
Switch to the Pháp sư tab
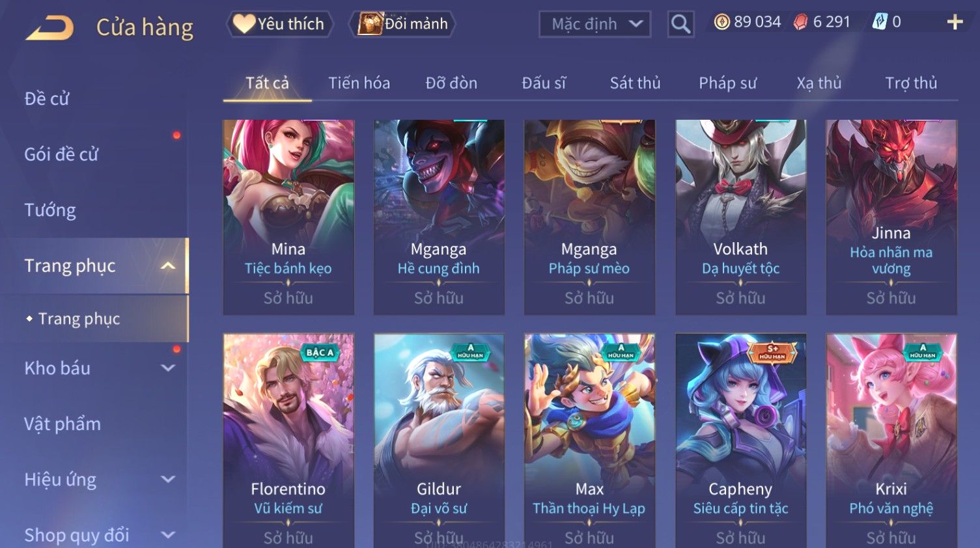click(x=727, y=83)
